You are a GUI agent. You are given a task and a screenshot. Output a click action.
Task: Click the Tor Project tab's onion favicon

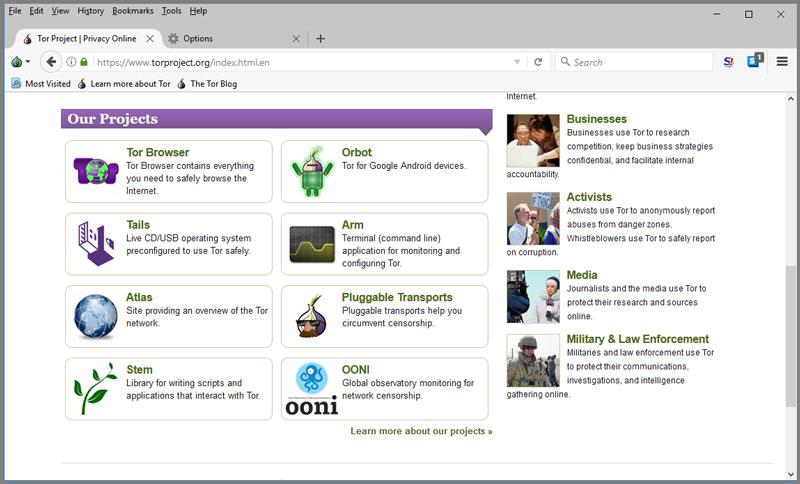pos(28,39)
